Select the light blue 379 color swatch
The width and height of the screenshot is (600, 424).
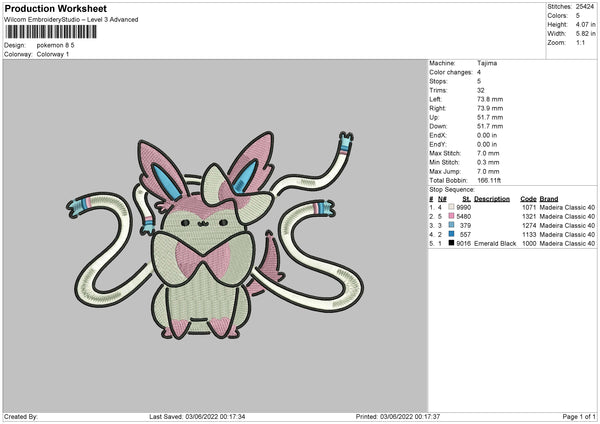click(452, 225)
